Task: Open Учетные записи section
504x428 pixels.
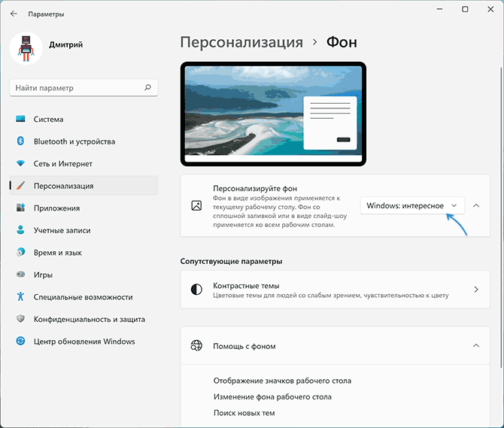Action: 83,230
